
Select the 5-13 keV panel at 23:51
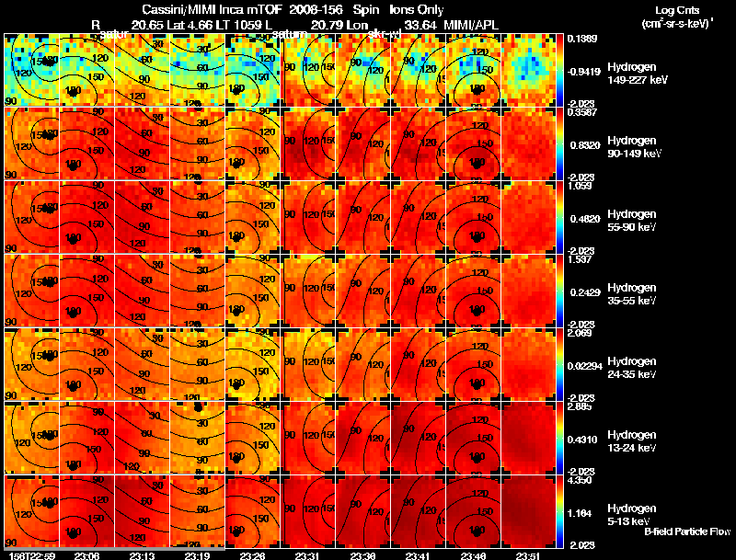tap(529, 511)
